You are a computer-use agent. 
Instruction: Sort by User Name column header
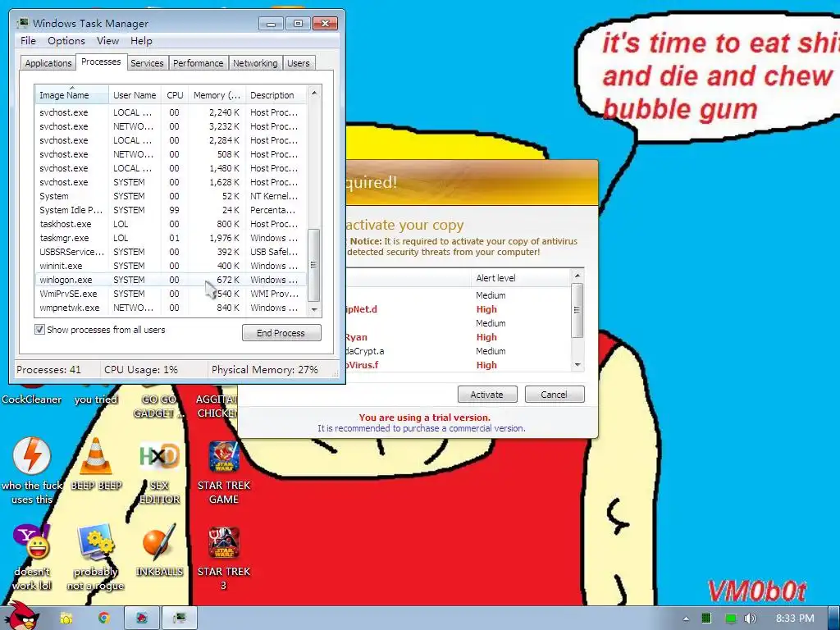(135, 95)
